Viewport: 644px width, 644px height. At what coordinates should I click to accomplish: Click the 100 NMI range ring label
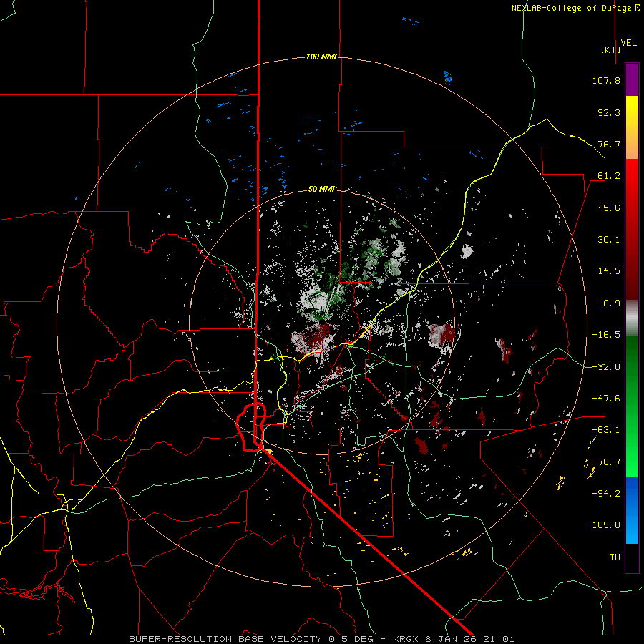(321, 57)
